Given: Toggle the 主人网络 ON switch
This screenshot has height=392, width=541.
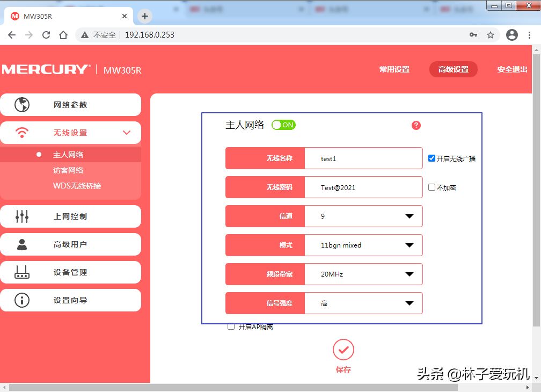Looking at the screenshot, I should pos(283,125).
